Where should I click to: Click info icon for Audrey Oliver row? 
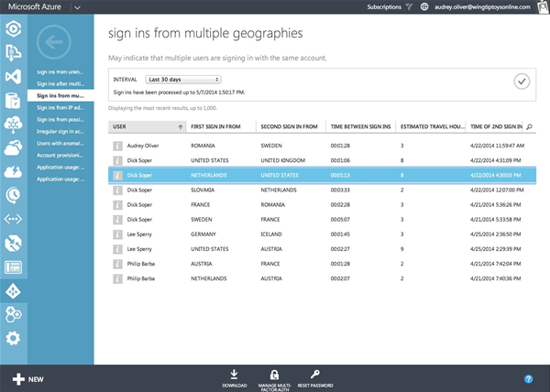point(117,146)
